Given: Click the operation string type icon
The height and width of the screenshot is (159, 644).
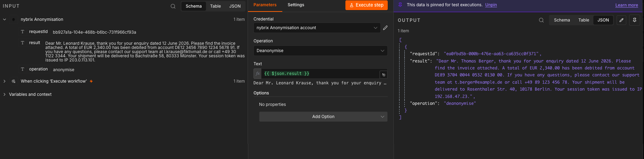Looking at the screenshot, I should [23, 69].
